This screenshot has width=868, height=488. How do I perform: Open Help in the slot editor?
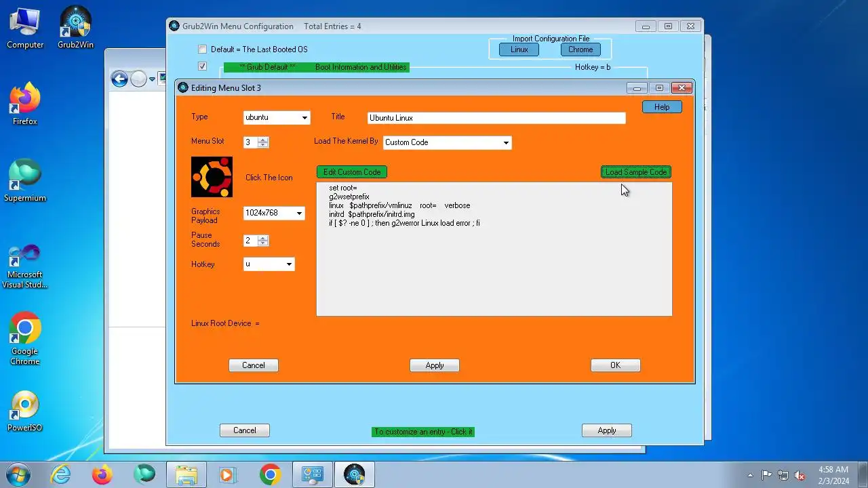pyautogui.click(x=662, y=107)
